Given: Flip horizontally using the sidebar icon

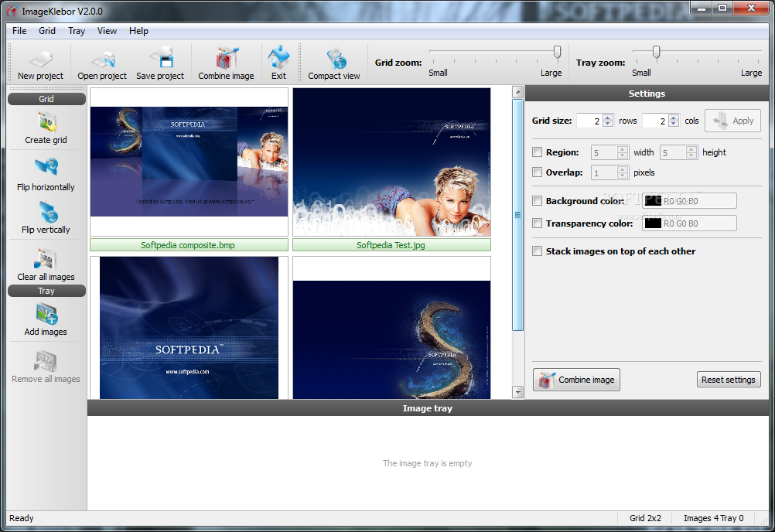Looking at the screenshot, I should click(46, 175).
